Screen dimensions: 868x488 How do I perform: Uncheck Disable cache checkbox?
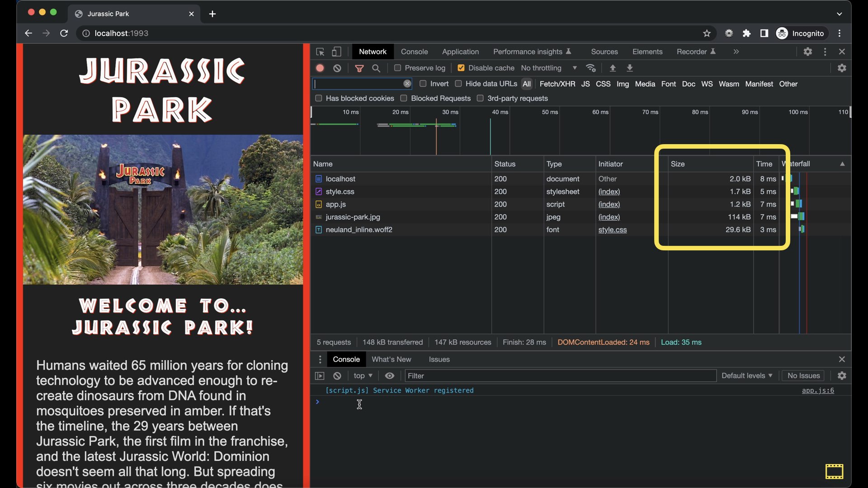(461, 68)
